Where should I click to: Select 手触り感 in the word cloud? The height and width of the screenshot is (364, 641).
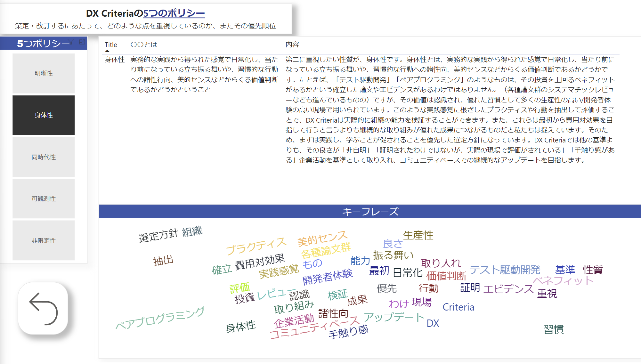pyautogui.click(x=348, y=332)
